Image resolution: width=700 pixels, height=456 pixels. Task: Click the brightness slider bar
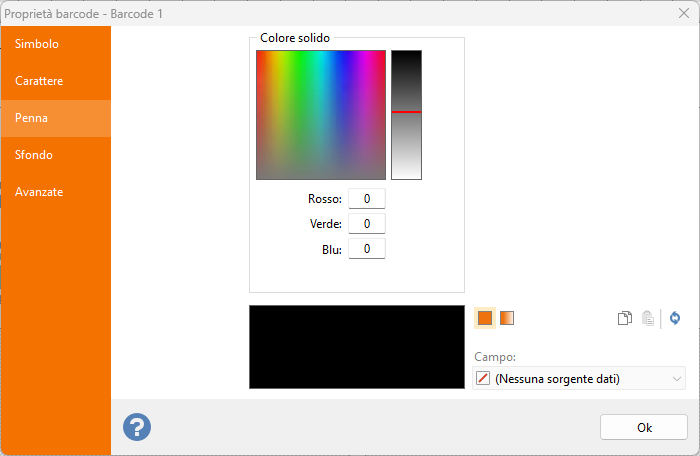406,114
